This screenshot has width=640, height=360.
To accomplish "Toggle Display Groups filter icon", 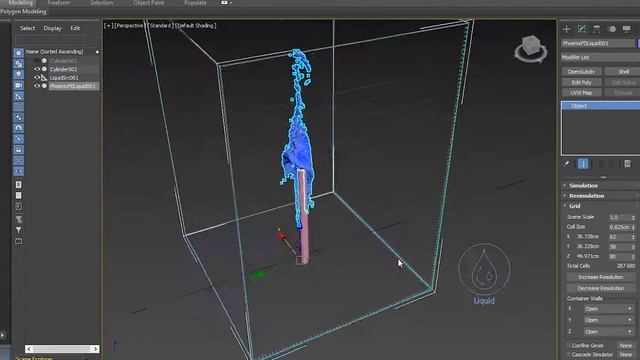I will (18, 118).
